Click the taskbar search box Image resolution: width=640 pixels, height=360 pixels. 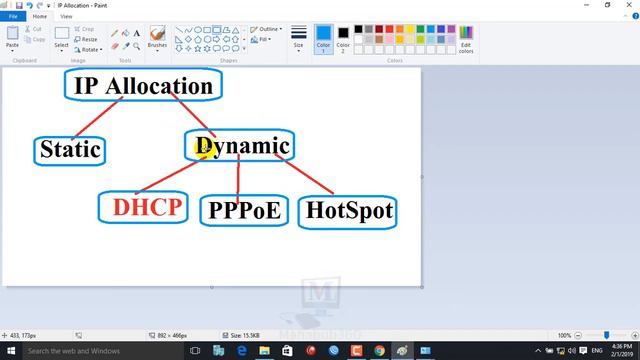[103, 351]
